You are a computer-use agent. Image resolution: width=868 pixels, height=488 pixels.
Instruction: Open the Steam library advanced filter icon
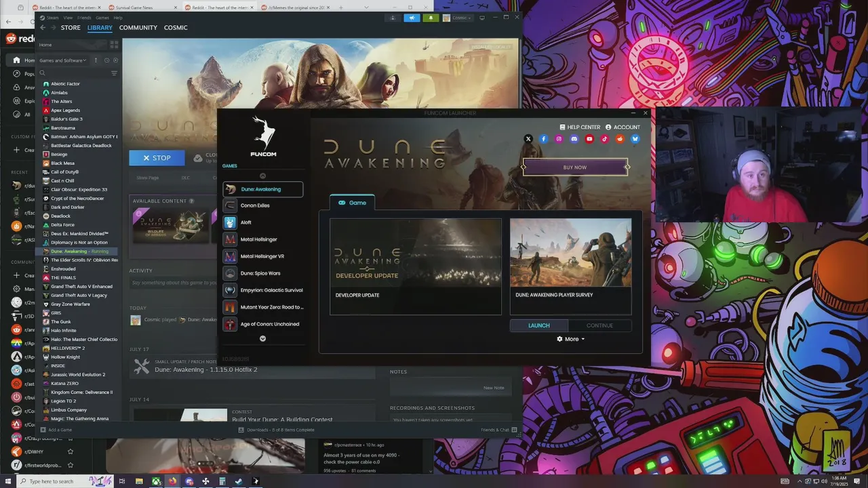tap(114, 73)
